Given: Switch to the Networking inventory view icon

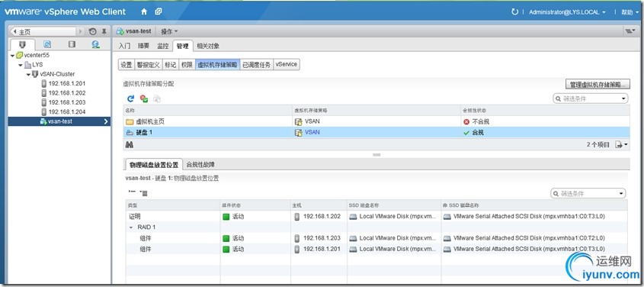Looking at the screenshot, I should coord(96,44).
